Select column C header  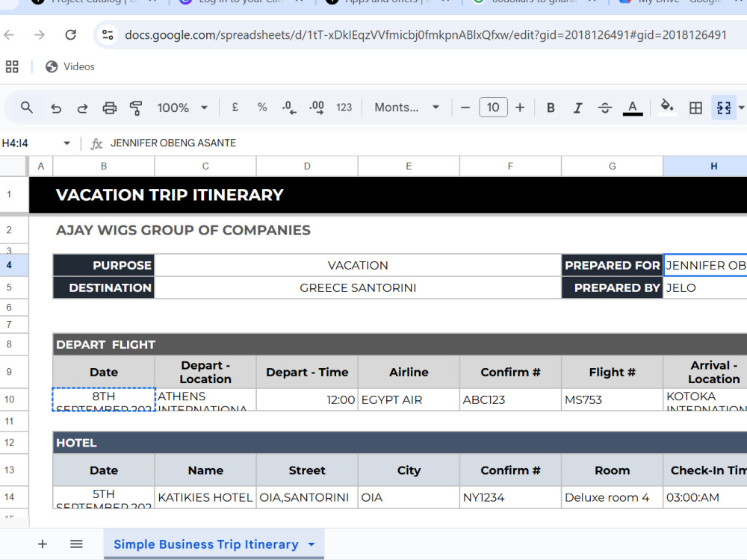pyautogui.click(x=205, y=167)
